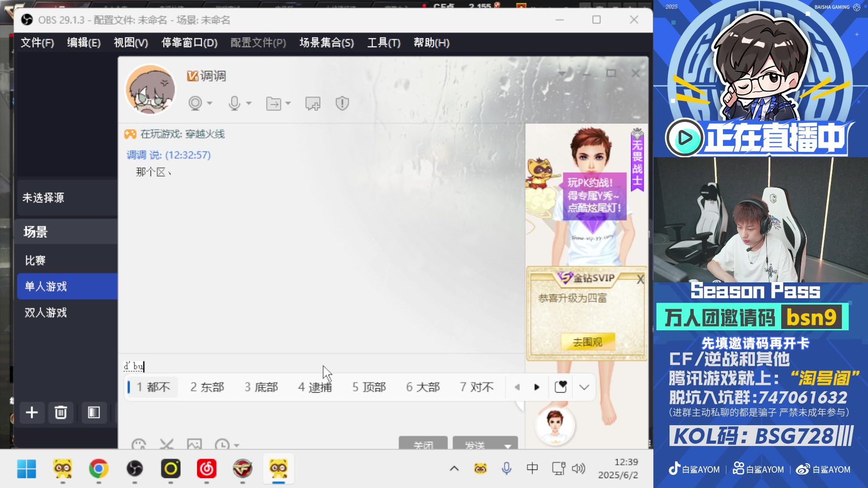Add a scene with the plus button
Image resolution: width=868 pixels, height=488 pixels.
32,413
